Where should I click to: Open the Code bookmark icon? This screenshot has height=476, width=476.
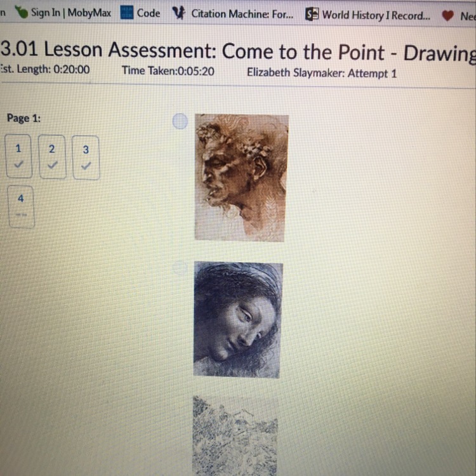point(126,13)
